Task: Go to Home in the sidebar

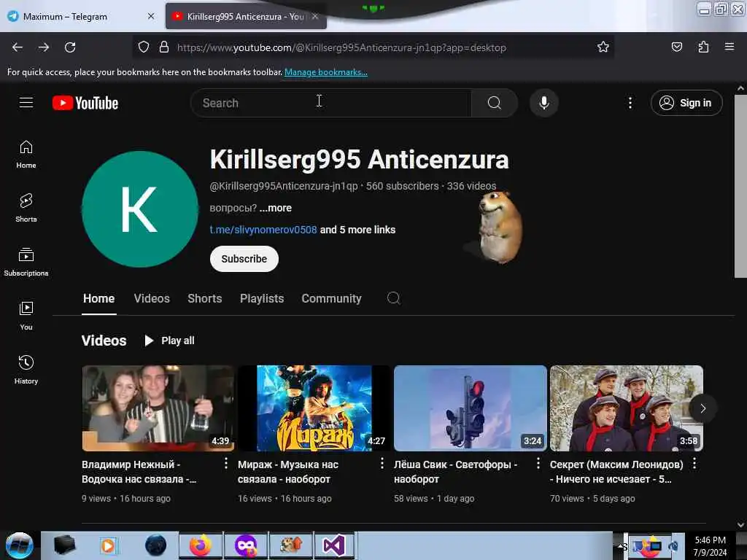Action: (x=26, y=155)
